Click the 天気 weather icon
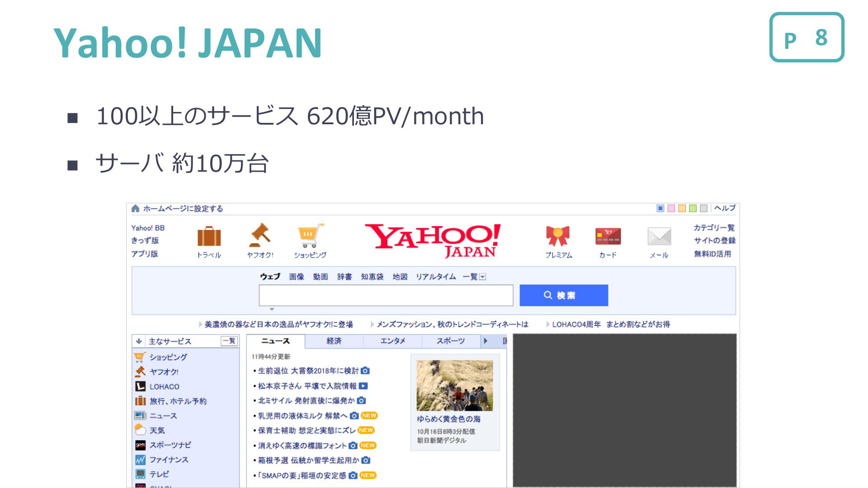Viewport: 868px width, 488px height. click(x=140, y=430)
